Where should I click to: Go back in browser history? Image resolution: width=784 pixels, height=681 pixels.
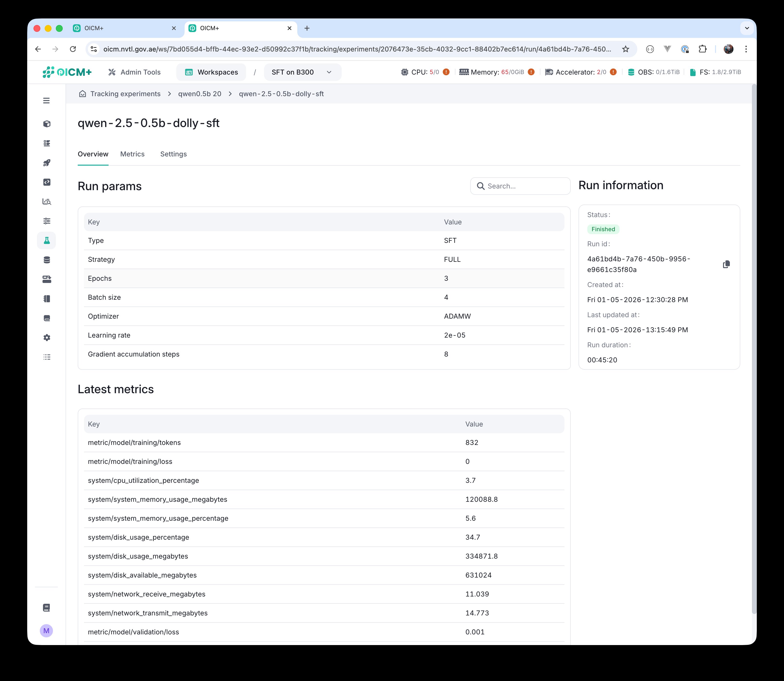38,49
